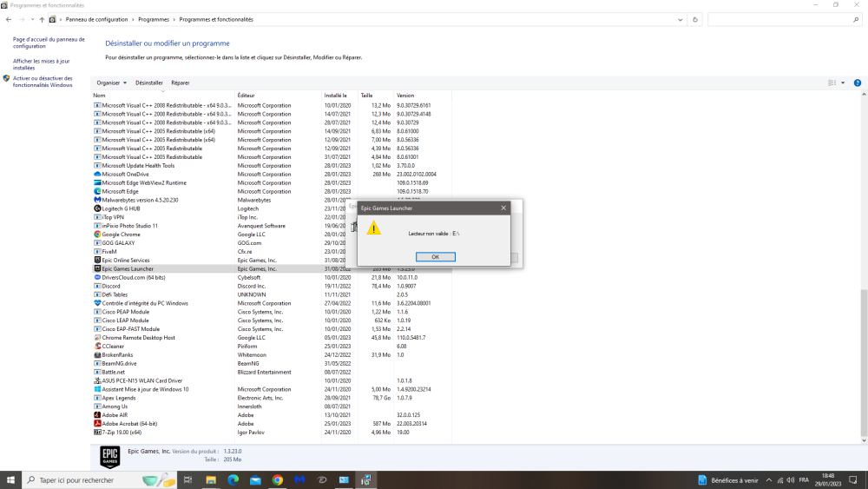Go to Panneau de configuration breadcrumb
This screenshot has width=868, height=489.
coord(96,19)
